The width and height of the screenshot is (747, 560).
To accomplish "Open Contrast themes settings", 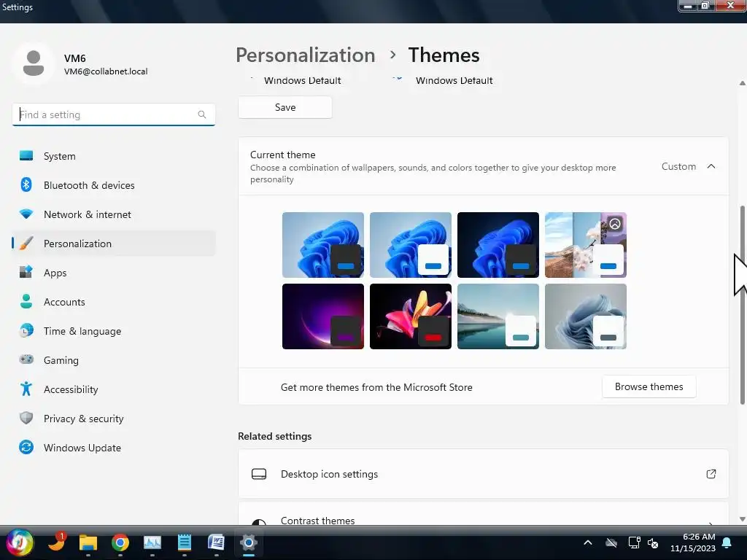I will 484,514.
